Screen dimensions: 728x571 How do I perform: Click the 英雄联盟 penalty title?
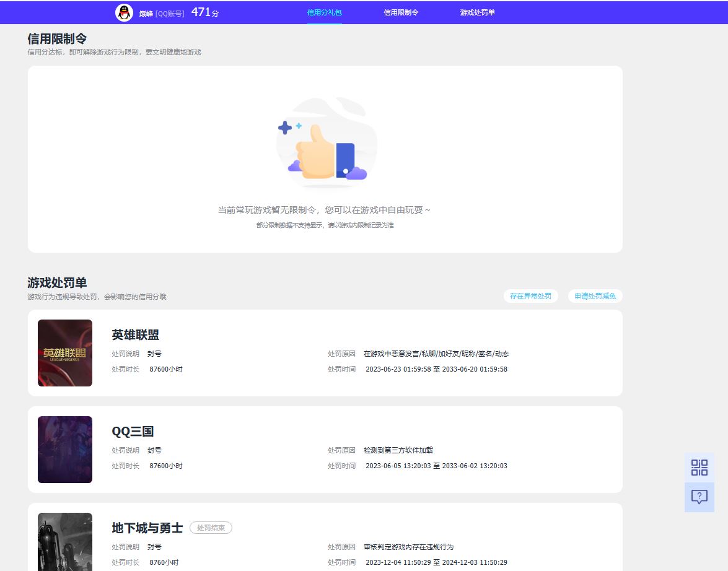pos(136,335)
